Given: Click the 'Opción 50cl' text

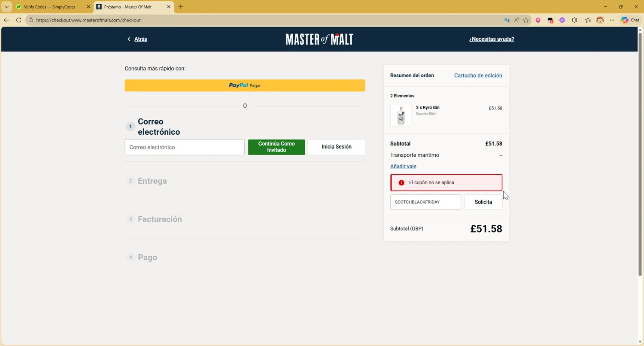Looking at the screenshot, I should pos(426,114).
